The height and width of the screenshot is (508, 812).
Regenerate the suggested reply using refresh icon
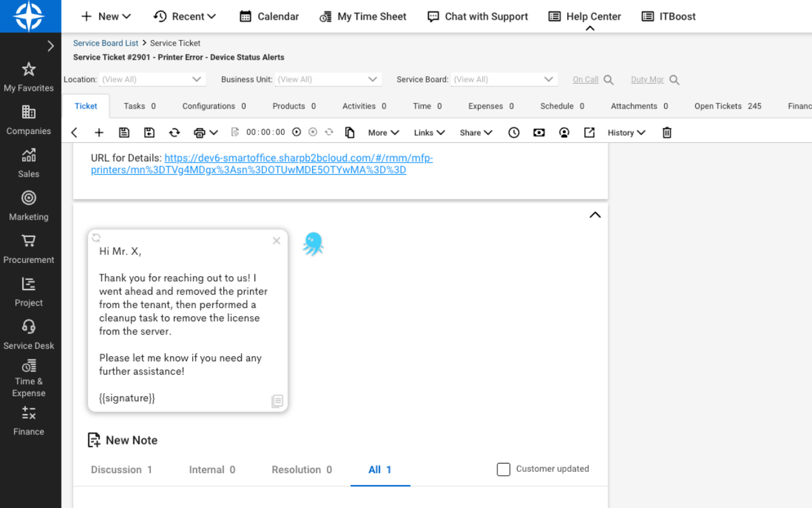(96, 237)
